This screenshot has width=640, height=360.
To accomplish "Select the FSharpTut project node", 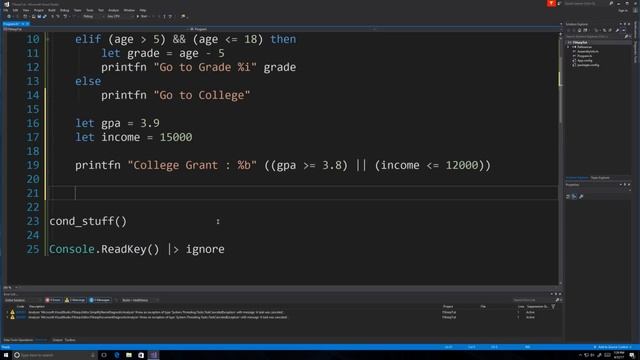I will click(580, 42).
